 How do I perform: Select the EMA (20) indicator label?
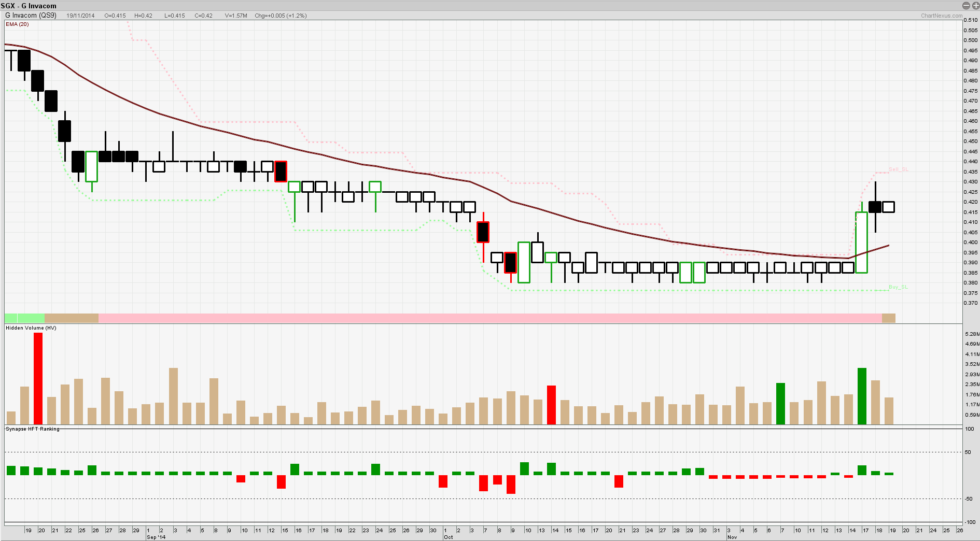point(17,24)
